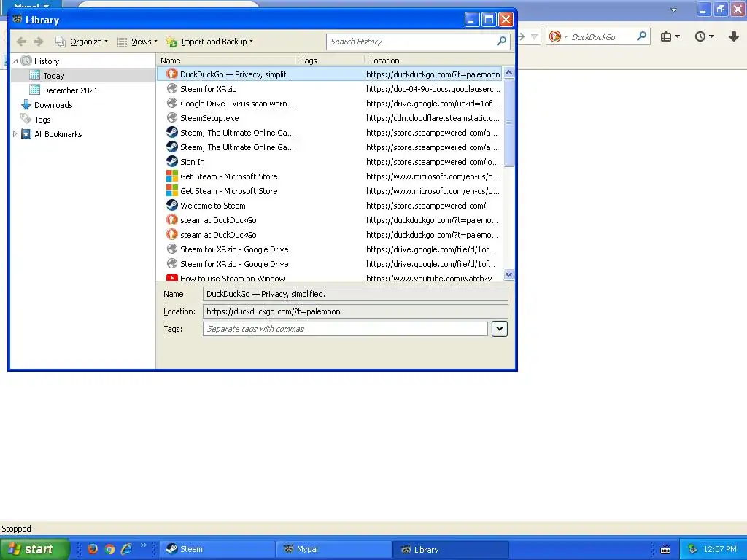Open Downloads in the Library sidebar
Image resolution: width=747 pixels, height=560 pixels.
coord(53,105)
